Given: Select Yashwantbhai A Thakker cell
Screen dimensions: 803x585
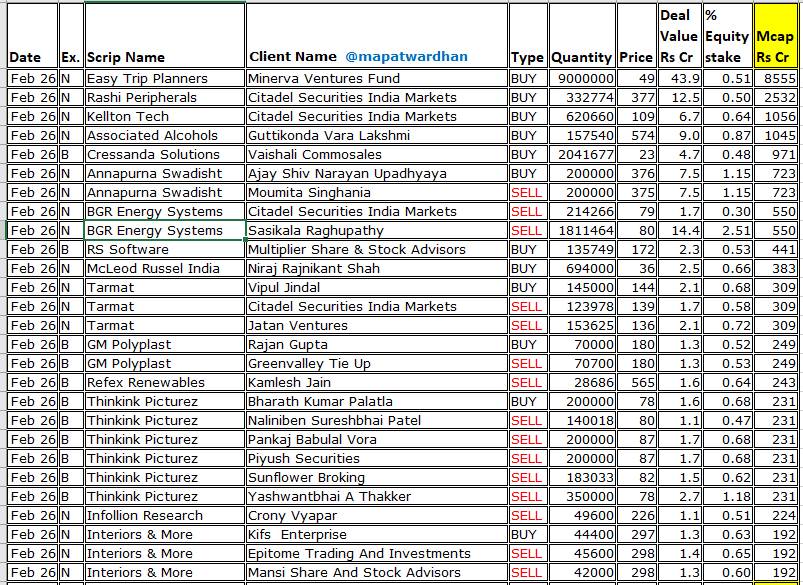Looking at the screenshot, I should coord(377,496).
